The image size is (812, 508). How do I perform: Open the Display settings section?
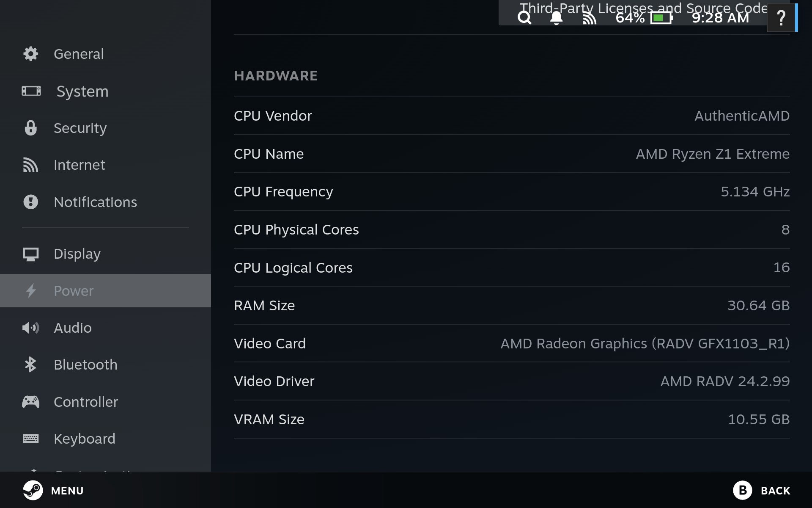(77, 254)
